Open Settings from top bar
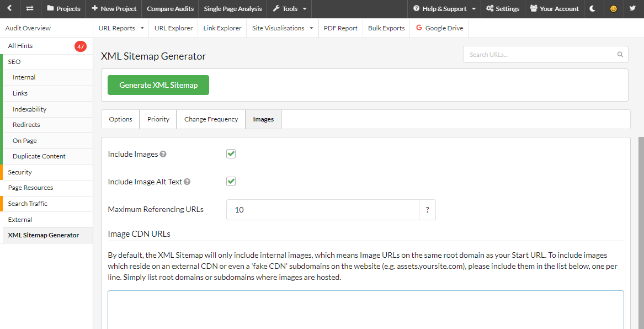Screen dimensions: 644x329 503,9
